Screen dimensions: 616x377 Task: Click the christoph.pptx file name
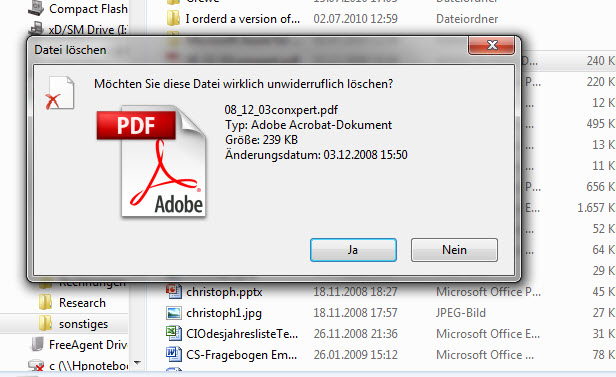224,292
